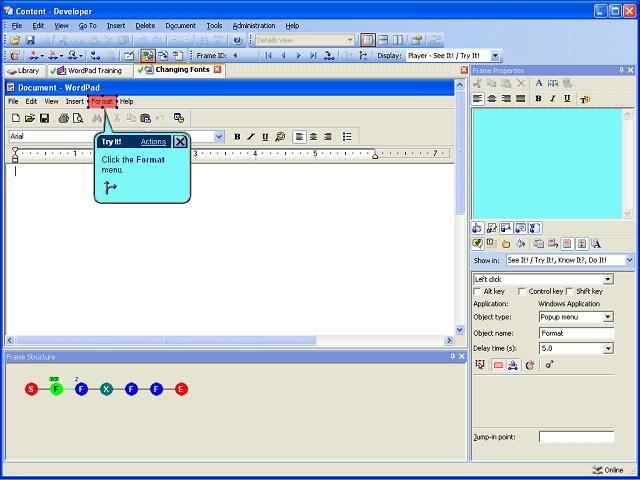Enable the Shift key checkbox
640x480 pixels.
570,291
